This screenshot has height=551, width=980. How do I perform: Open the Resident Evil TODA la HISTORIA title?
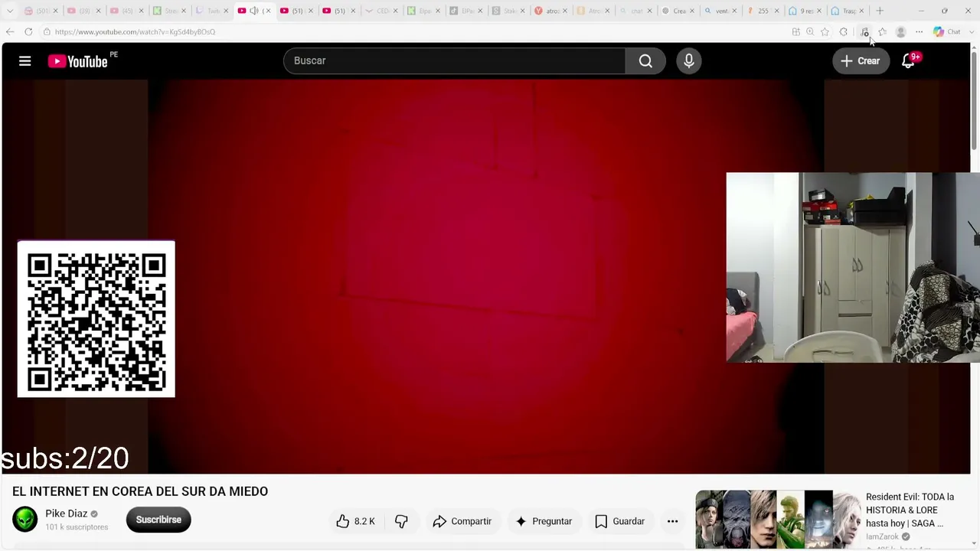coord(910,510)
